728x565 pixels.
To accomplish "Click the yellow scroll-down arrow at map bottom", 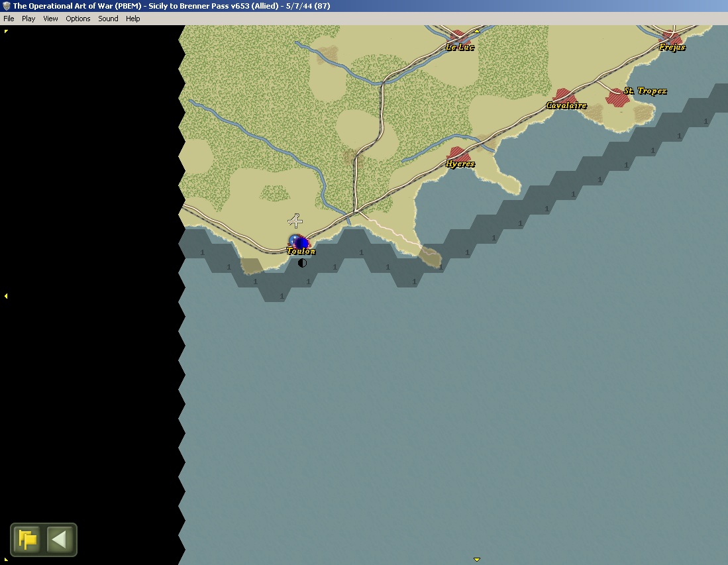I will pos(477,560).
